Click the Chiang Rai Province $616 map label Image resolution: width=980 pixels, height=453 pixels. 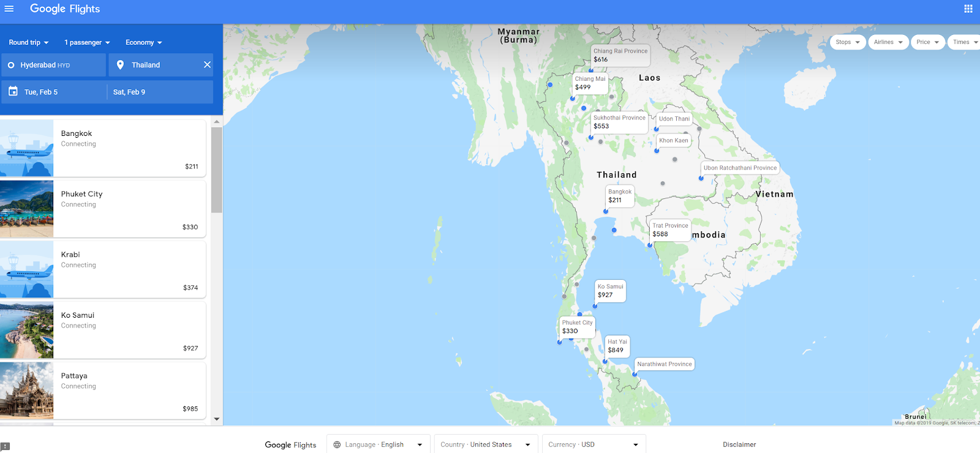(x=620, y=56)
